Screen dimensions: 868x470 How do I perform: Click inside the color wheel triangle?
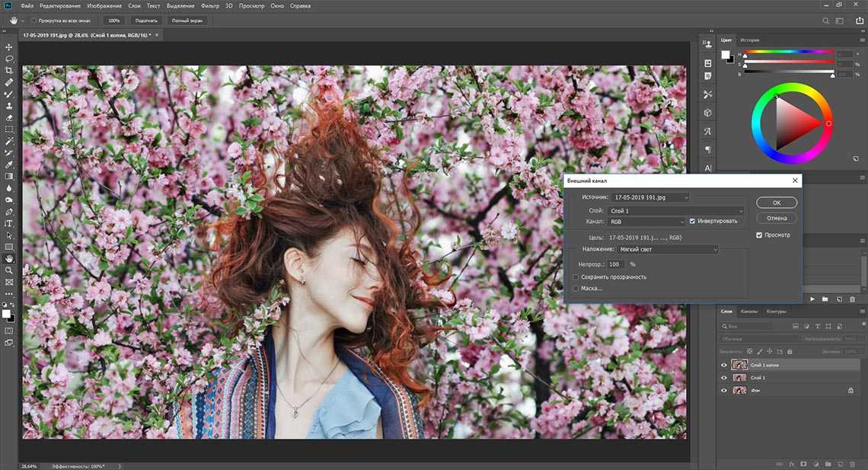point(793,123)
